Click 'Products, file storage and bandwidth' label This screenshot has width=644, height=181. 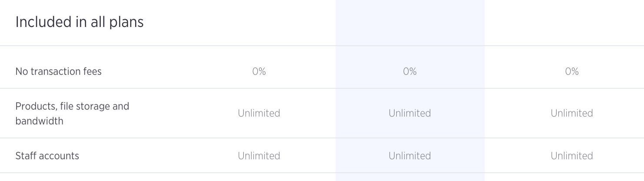click(x=72, y=114)
